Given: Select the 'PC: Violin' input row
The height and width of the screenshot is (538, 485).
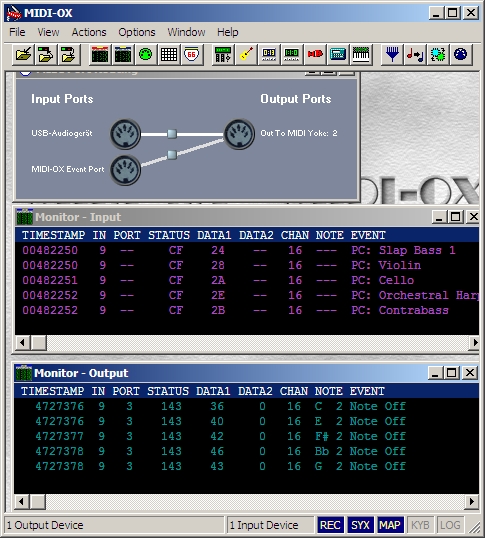Looking at the screenshot, I should [x=247, y=265].
